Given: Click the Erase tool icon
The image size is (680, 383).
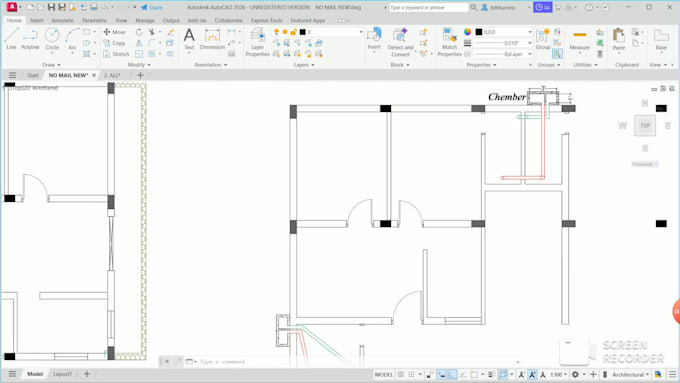Looking at the screenshot, I should [170, 32].
